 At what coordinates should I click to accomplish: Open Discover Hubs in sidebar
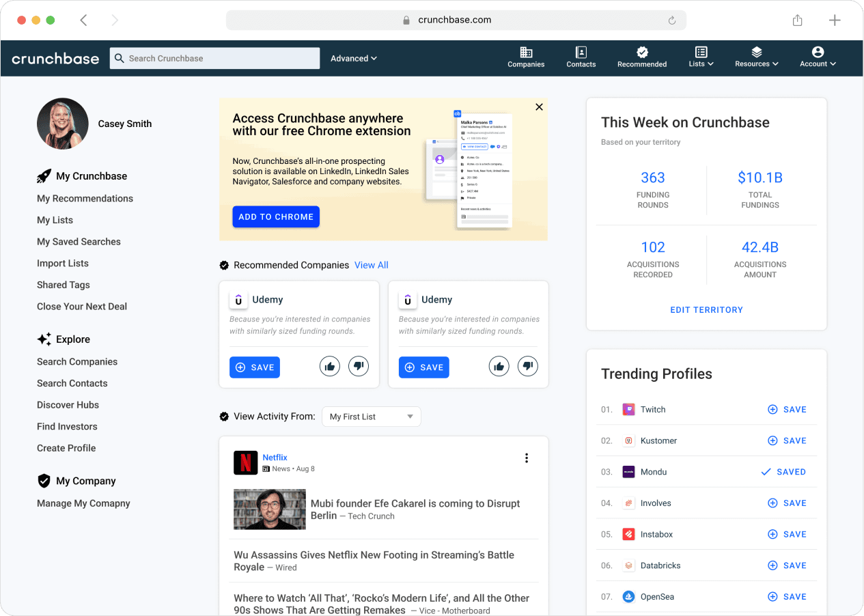(x=68, y=405)
